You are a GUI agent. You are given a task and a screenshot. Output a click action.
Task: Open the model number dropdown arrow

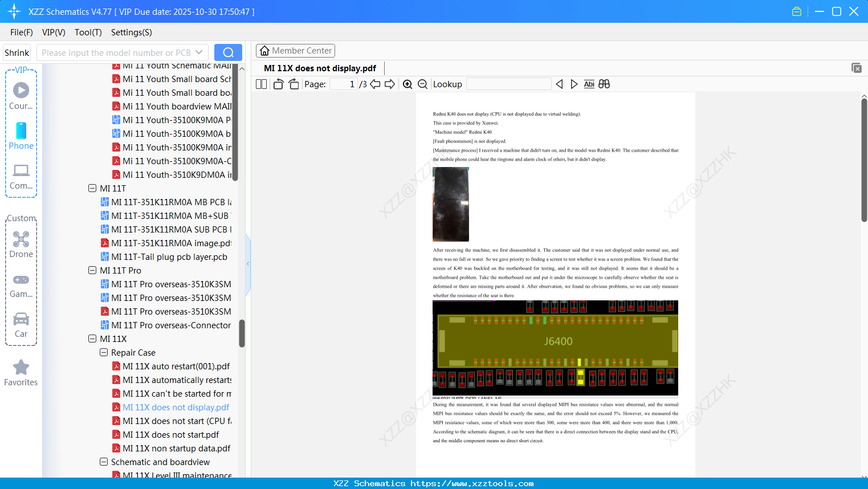[x=199, y=52]
